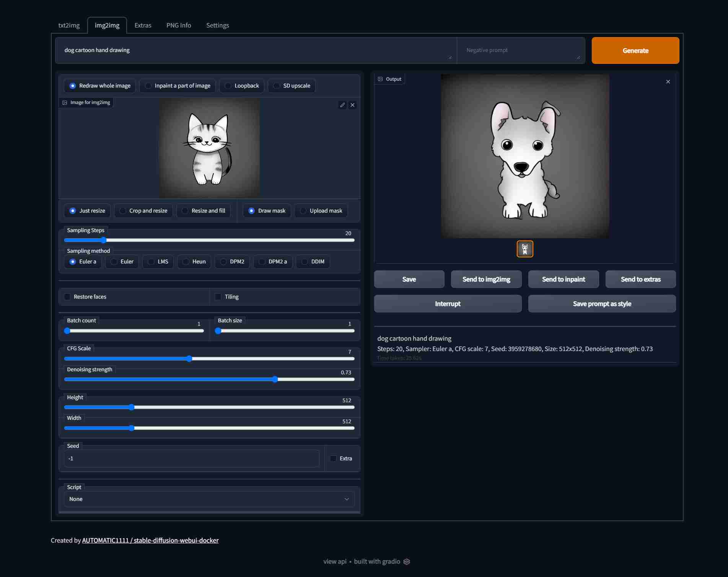Close the Output panel with its × icon
The image size is (728, 577).
668,81
